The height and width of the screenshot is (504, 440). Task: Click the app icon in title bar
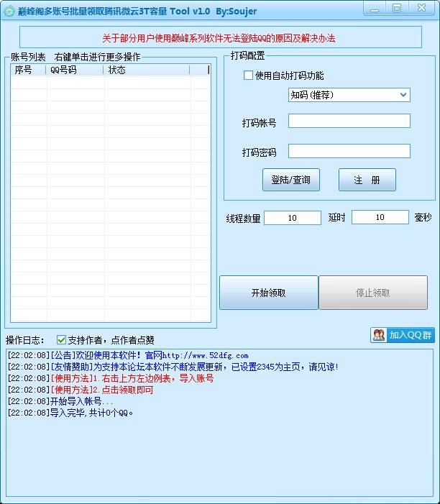(9, 12)
